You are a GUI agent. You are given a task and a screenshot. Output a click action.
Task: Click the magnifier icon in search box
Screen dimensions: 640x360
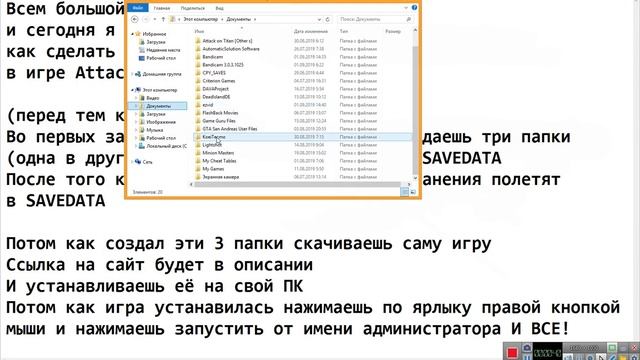(408, 19)
